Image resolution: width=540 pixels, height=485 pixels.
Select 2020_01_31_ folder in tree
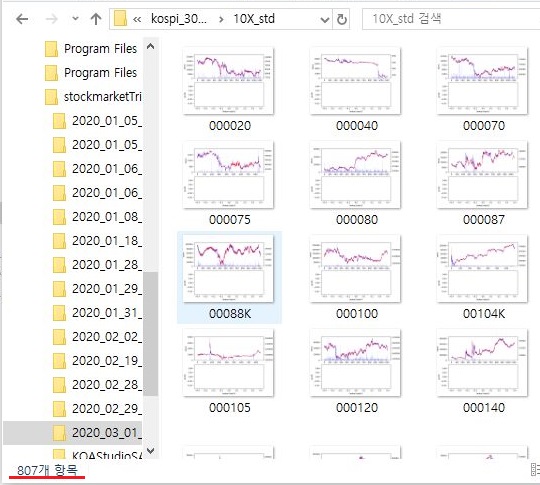pyautogui.click(x=97, y=313)
